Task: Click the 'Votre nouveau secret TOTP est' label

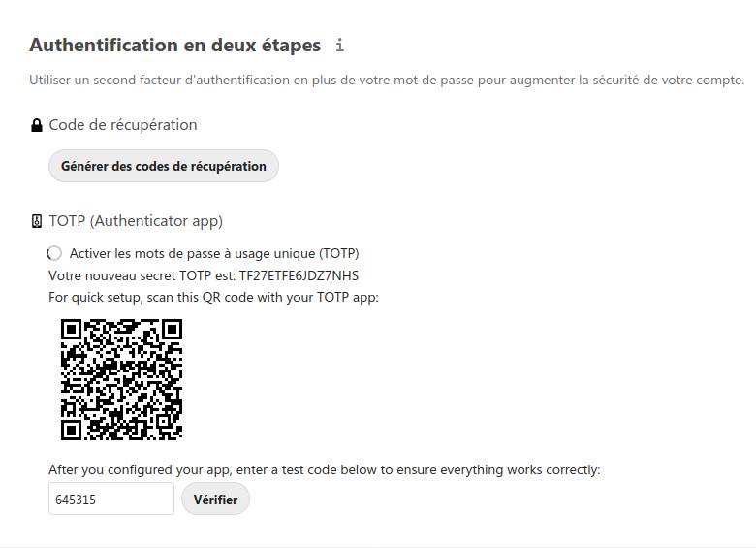Action: (142, 275)
